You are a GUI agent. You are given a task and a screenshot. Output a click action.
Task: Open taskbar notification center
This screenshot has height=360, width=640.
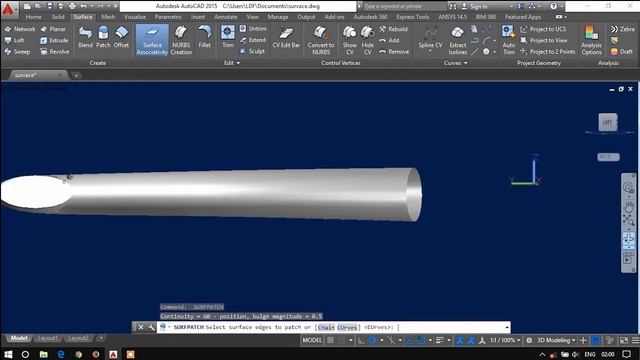(627, 354)
